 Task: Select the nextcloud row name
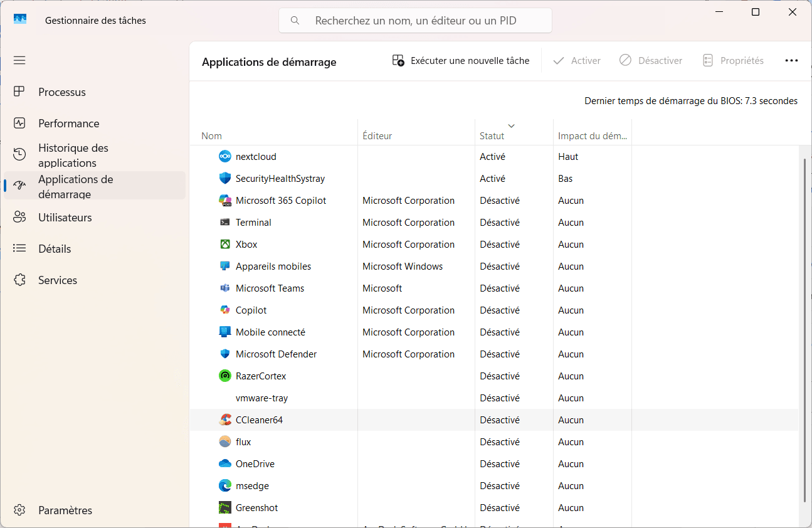256,156
